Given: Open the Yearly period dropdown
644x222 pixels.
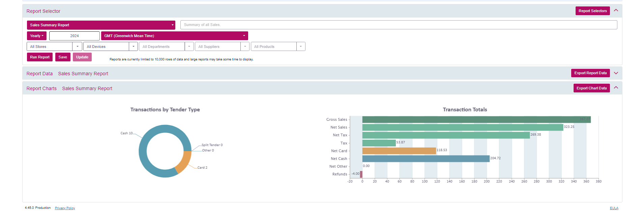Looking at the screenshot, I should point(36,36).
